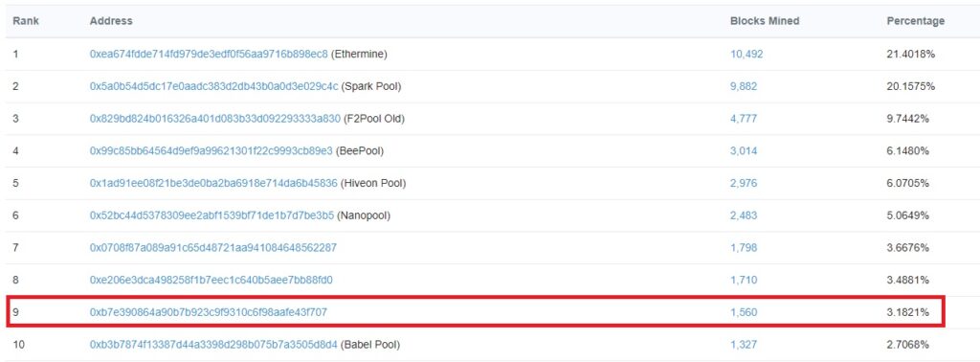
Task: Click the Blocks Mined column header
Action: pyautogui.click(x=765, y=21)
